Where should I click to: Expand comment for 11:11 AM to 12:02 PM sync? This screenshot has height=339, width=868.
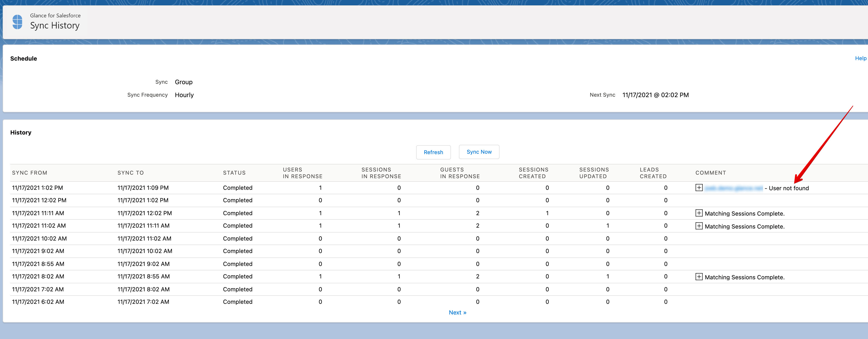point(699,213)
